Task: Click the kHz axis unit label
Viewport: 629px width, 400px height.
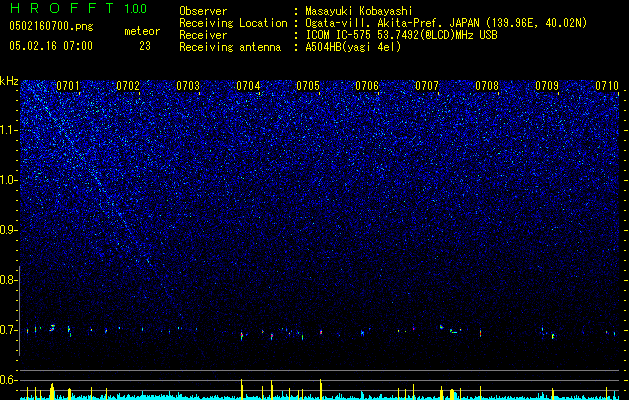Action: [x=9, y=81]
